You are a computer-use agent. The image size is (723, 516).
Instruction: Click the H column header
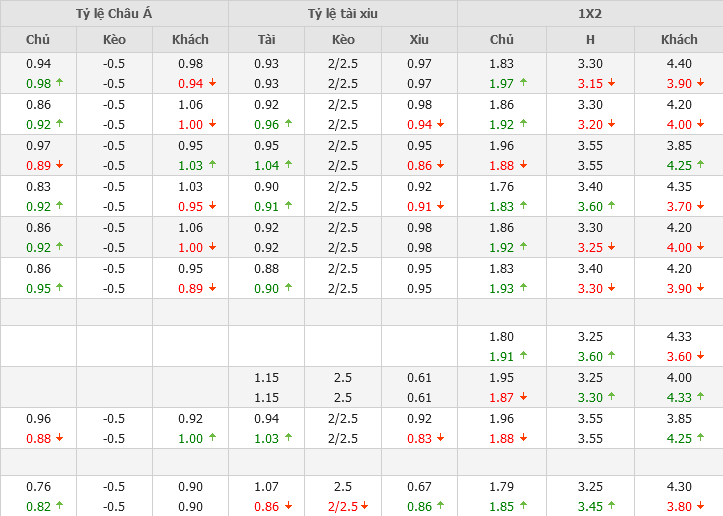click(590, 40)
